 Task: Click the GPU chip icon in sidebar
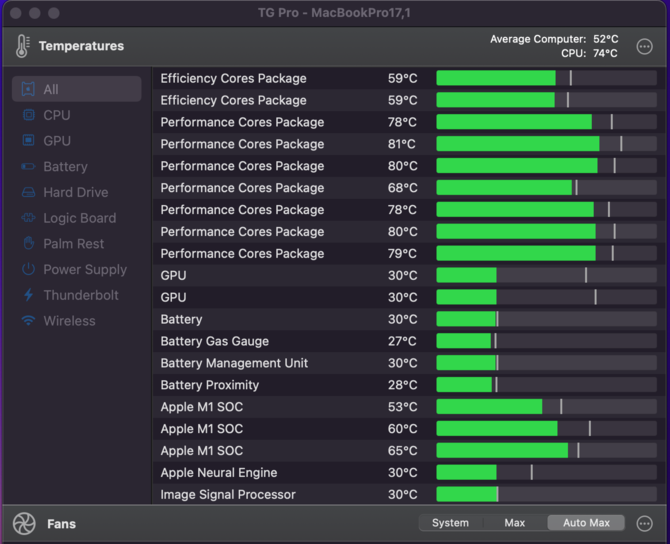(28, 141)
